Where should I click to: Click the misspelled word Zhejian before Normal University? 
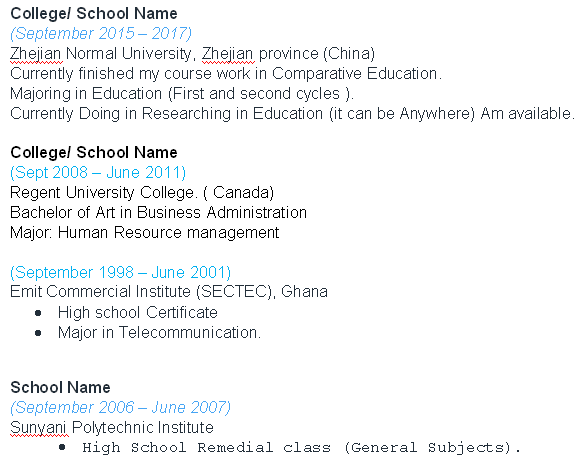click(x=35, y=54)
